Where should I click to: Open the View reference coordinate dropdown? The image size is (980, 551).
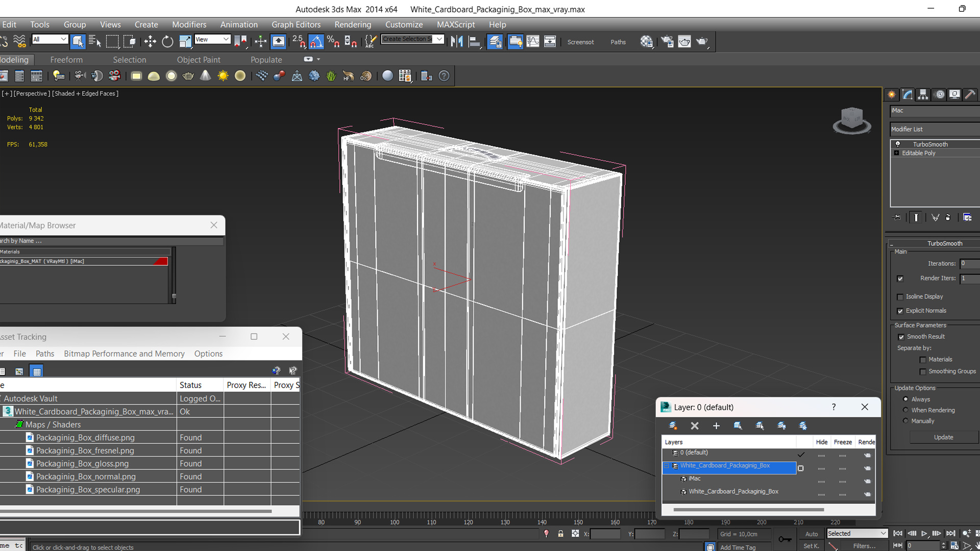point(212,39)
